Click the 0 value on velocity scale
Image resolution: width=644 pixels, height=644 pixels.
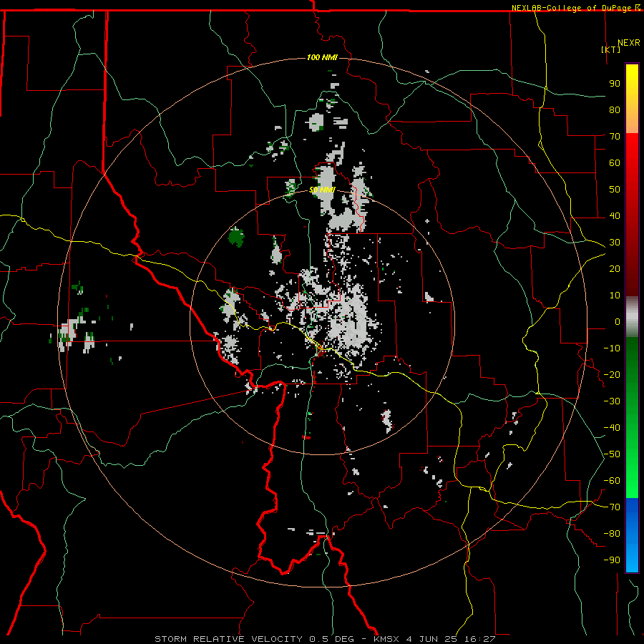618,322
